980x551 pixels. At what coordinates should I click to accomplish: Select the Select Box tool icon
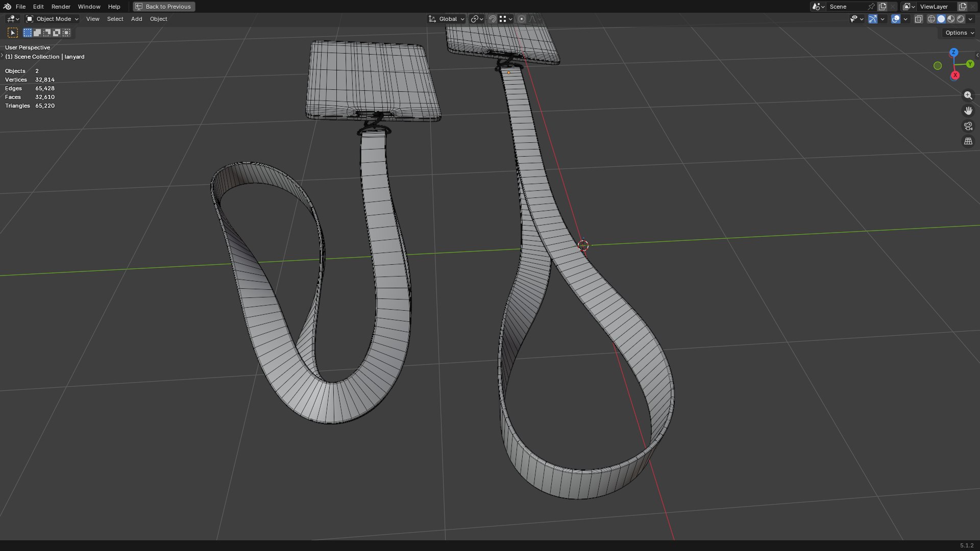pyautogui.click(x=13, y=33)
